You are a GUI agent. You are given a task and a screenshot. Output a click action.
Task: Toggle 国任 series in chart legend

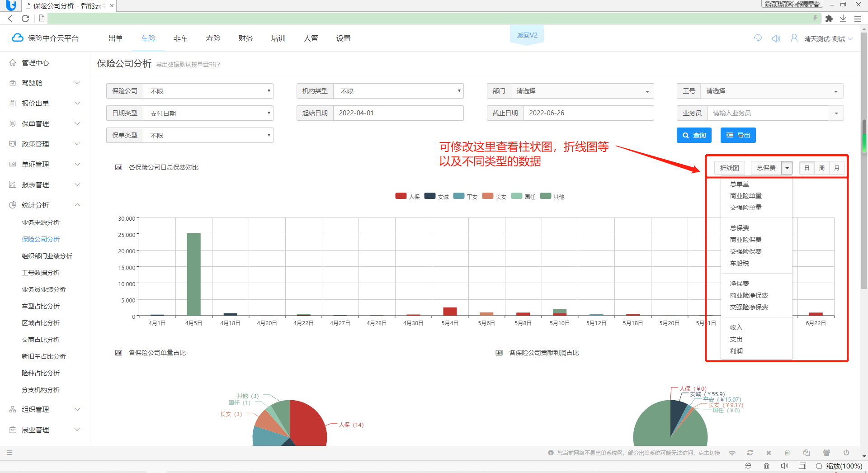523,197
